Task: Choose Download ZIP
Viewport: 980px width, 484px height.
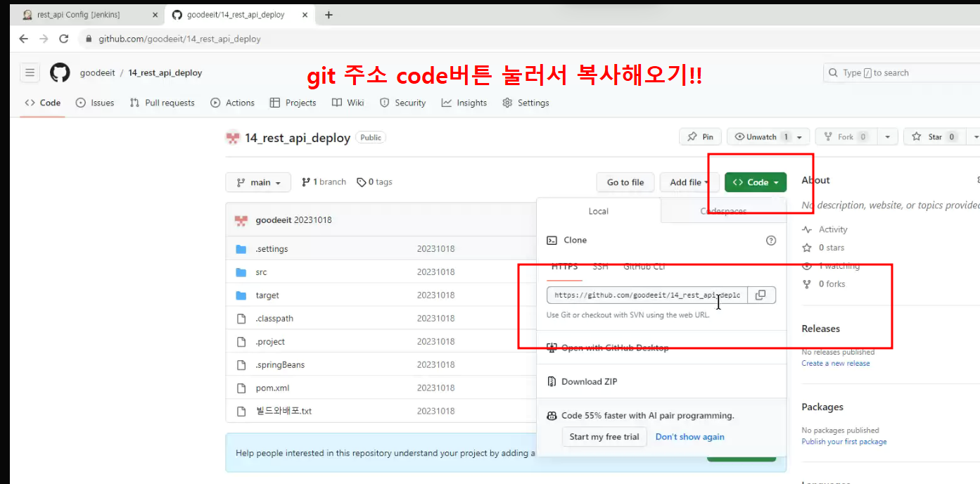Action: click(x=582, y=381)
